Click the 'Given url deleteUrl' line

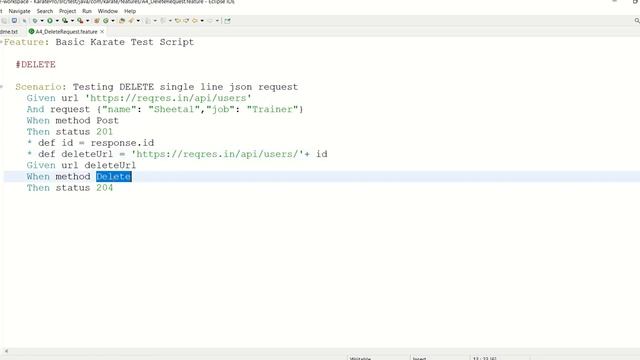tap(81, 165)
